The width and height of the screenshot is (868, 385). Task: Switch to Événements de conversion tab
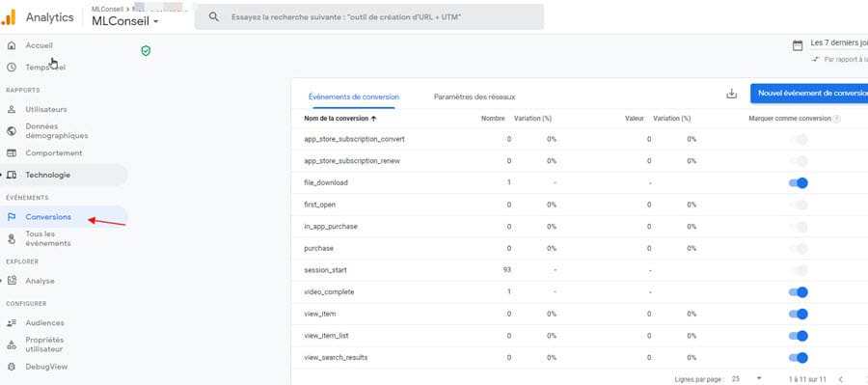click(353, 96)
